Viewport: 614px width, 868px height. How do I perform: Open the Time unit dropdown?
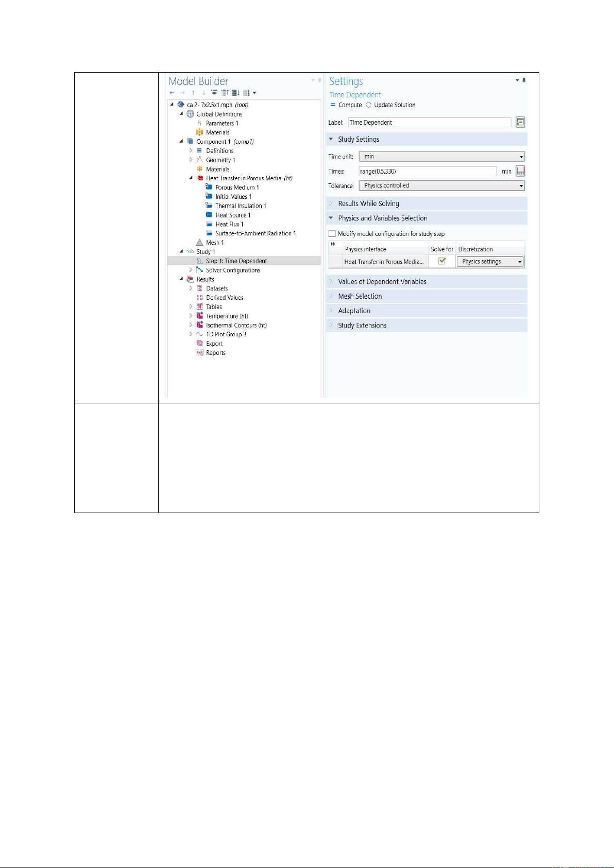pos(441,157)
